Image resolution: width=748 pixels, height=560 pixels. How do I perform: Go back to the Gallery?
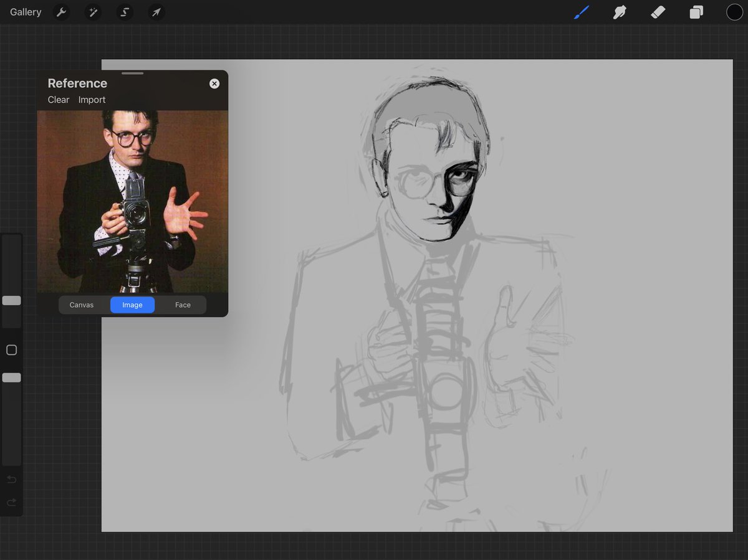click(x=25, y=12)
